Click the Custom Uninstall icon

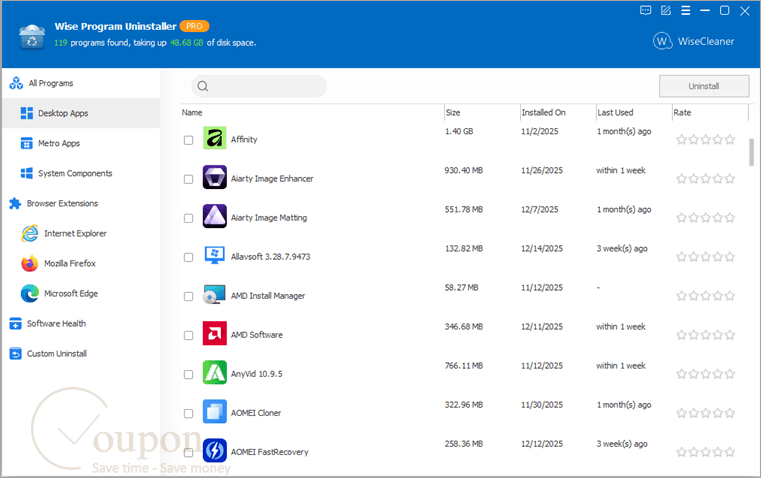(16, 354)
